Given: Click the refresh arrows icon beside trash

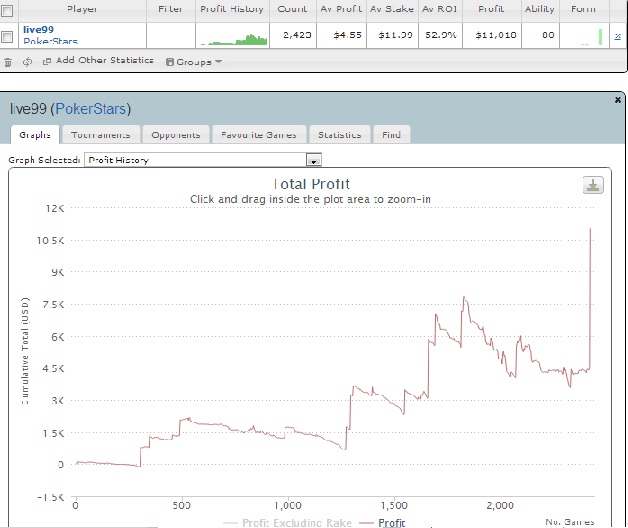Looking at the screenshot, I should tap(27, 62).
